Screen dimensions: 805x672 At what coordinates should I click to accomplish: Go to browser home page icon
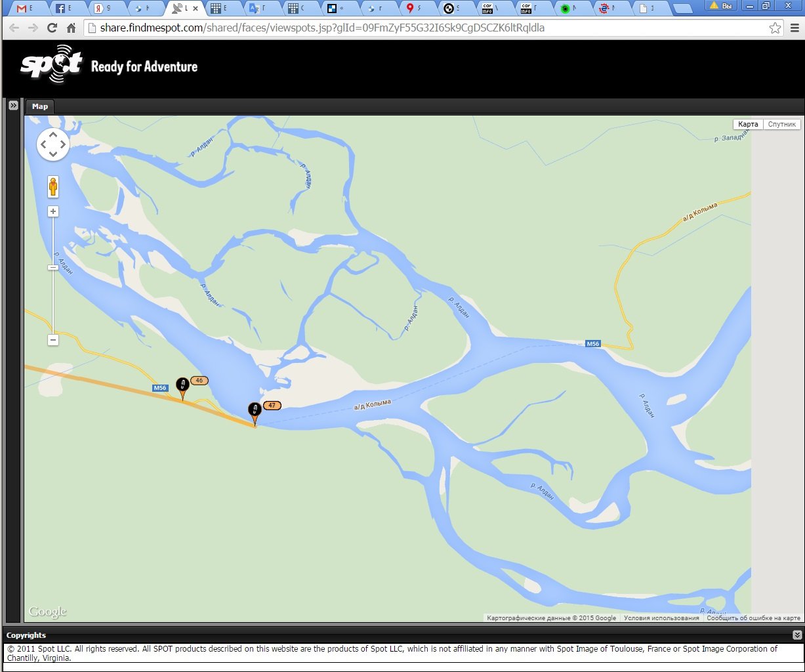coord(72,28)
